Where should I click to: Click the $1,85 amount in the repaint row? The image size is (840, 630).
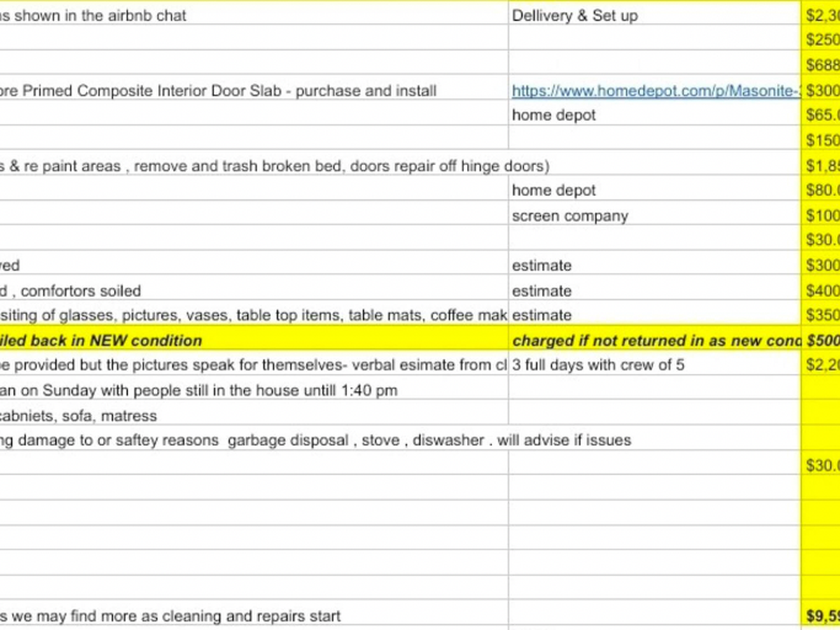tap(821, 165)
